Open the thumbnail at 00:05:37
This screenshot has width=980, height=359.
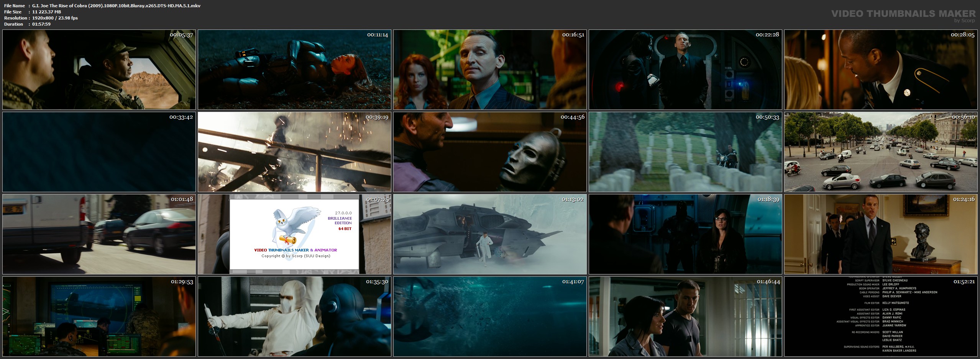tap(99, 70)
